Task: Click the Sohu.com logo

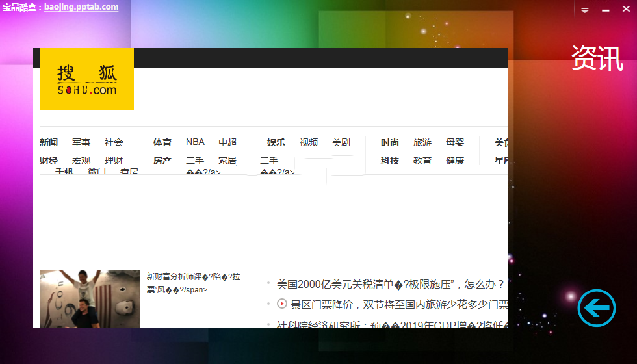Action: [x=86, y=79]
